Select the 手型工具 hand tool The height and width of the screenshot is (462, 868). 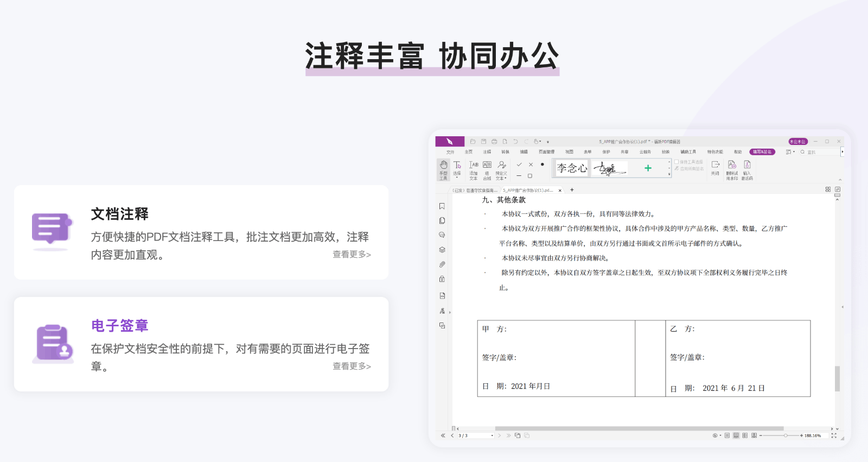[x=444, y=170]
